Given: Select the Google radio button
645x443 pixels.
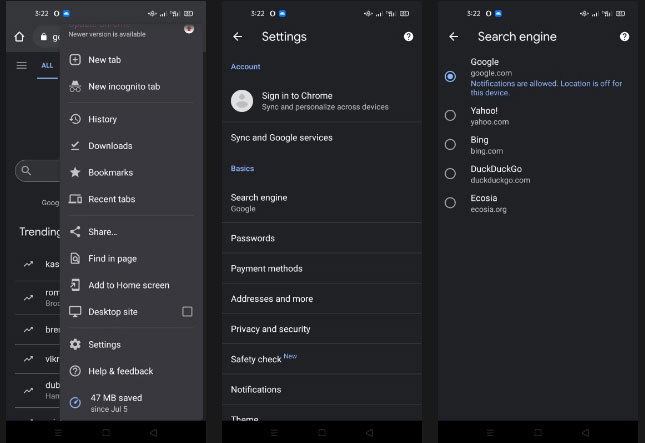Looking at the screenshot, I should point(450,77).
